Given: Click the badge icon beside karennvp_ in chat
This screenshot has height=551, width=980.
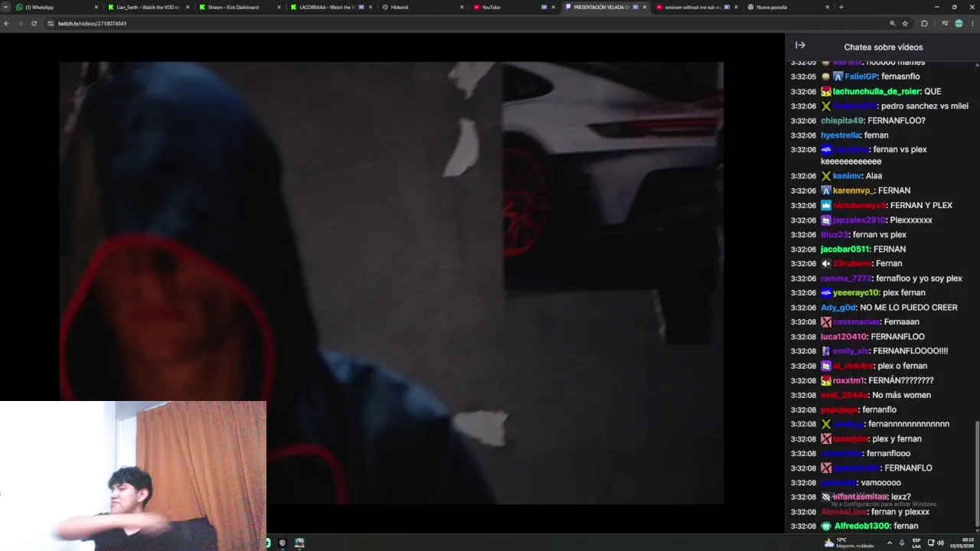Looking at the screenshot, I should click(x=826, y=191).
